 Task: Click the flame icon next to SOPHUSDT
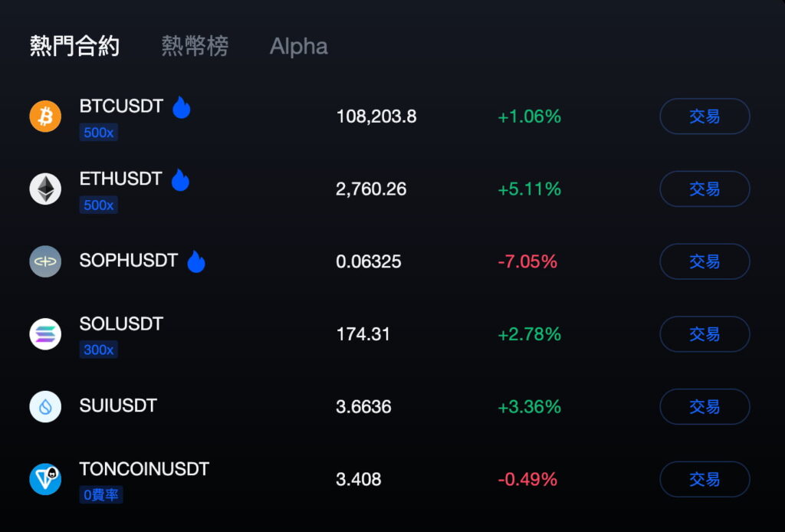coord(196,261)
